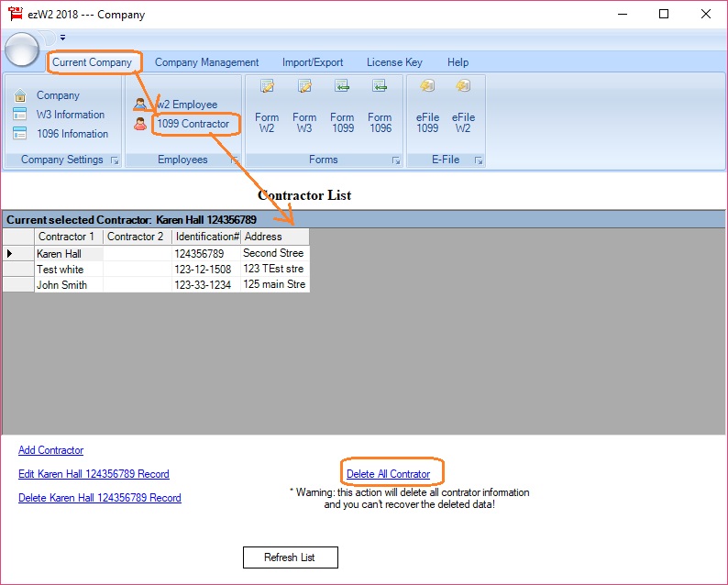Click the Add Contractor link

(50, 450)
